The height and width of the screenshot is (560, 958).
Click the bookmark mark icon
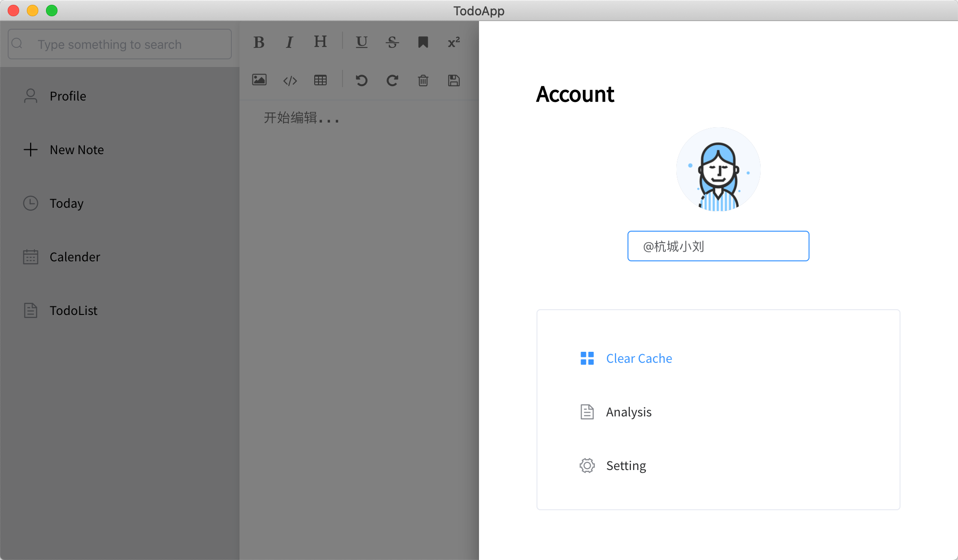[x=423, y=43]
